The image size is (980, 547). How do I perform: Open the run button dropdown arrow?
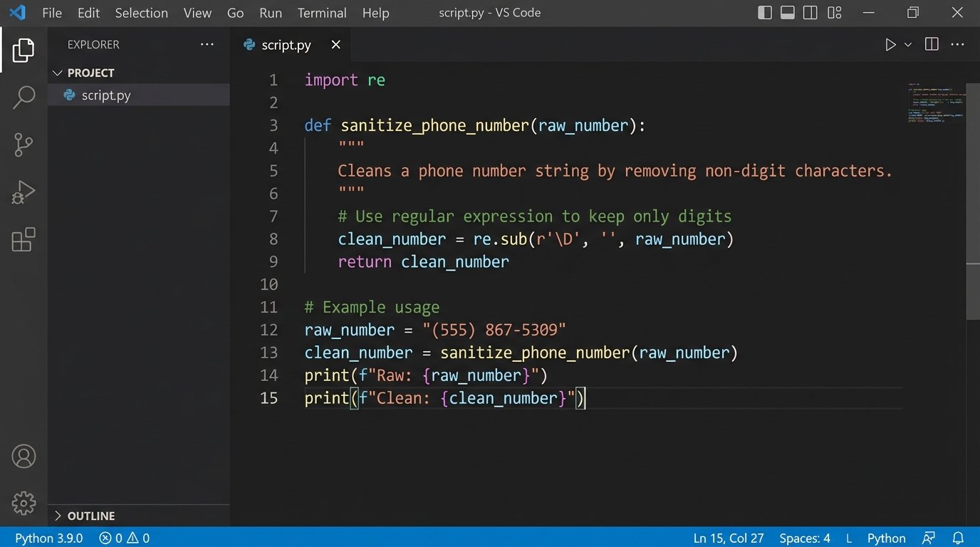pos(908,45)
